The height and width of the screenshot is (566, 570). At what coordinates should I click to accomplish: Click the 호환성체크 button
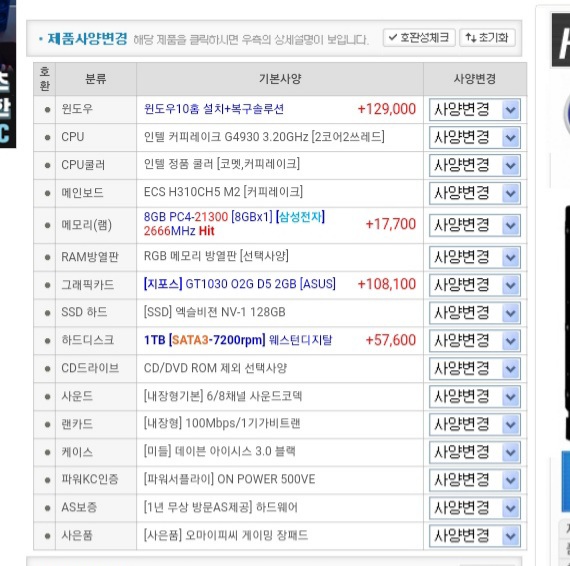point(419,38)
